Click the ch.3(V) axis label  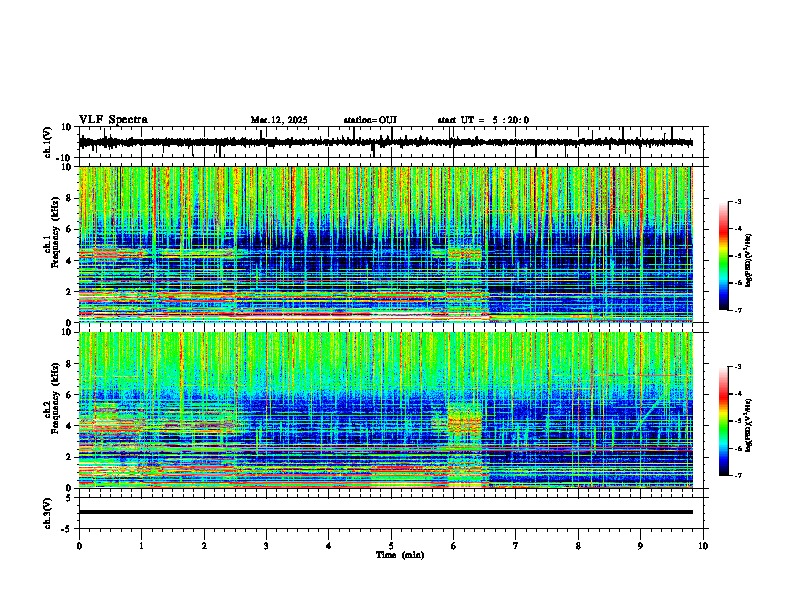48,514
